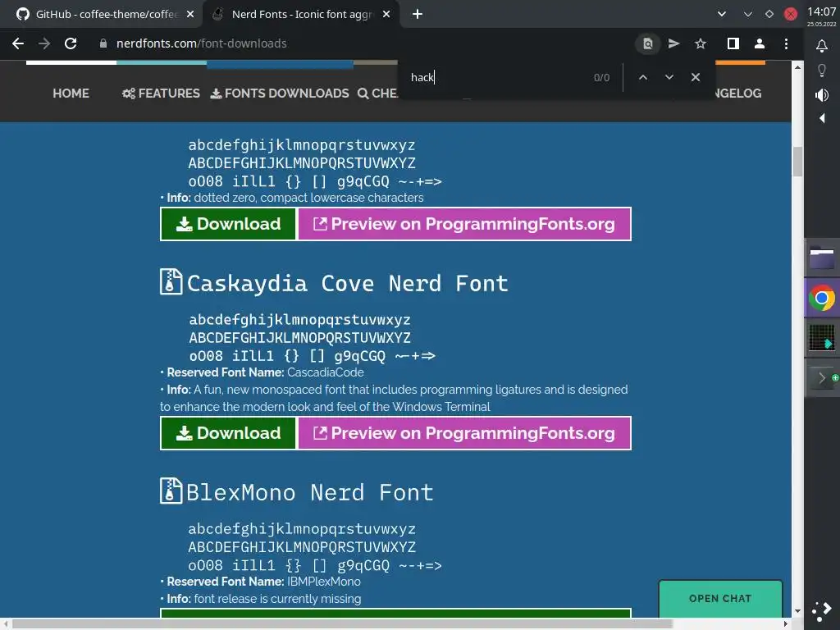The image size is (840, 630).
Task: Open the system monitor app in the dock
Action: pos(822,338)
